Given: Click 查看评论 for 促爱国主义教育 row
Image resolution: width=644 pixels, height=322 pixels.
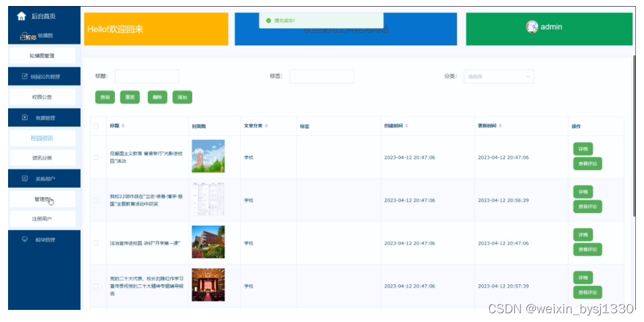Looking at the screenshot, I should pos(588,163).
